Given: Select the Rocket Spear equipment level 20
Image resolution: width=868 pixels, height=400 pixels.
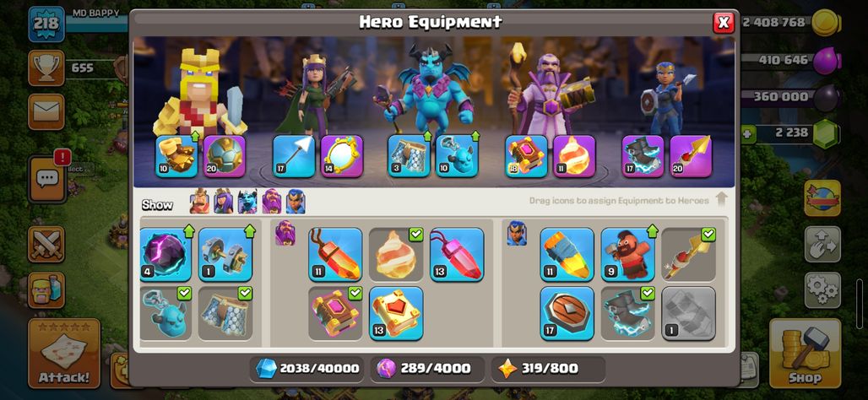Looking at the screenshot, I should pos(691,156).
